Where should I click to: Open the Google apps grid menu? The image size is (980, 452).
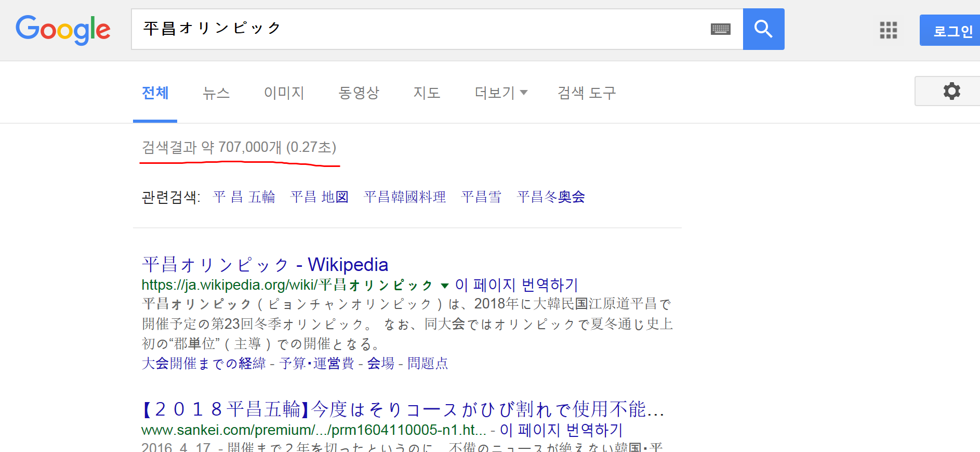888,30
